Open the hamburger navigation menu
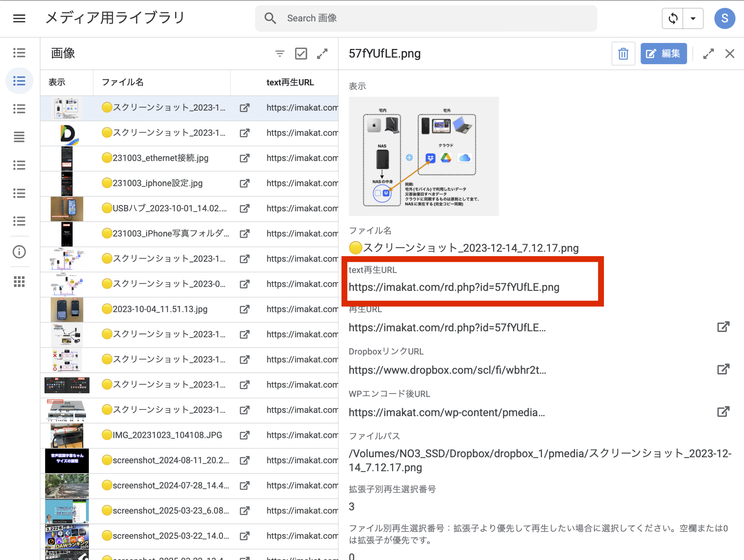Image resolution: width=744 pixels, height=560 pixels. 19,18
